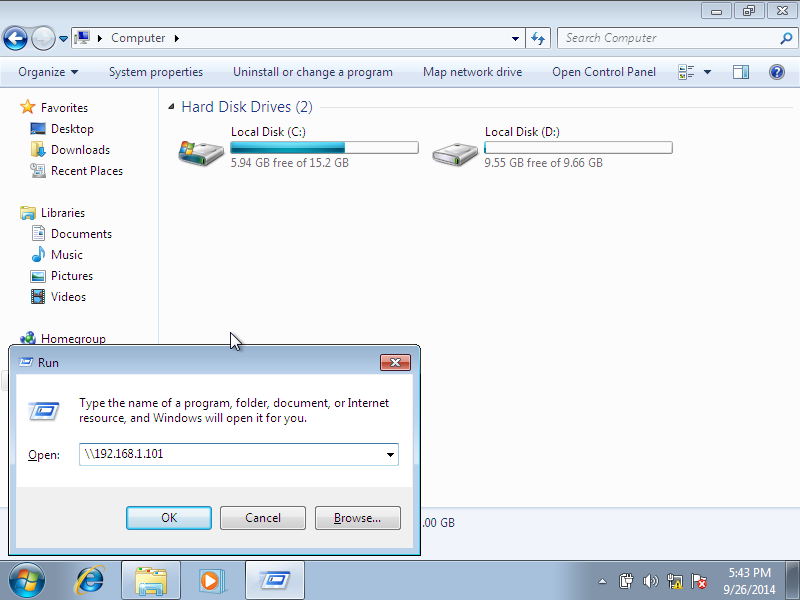Screen dimensions: 800x600
Task: Open Downloads folder in sidebar
Action: [80, 149]
